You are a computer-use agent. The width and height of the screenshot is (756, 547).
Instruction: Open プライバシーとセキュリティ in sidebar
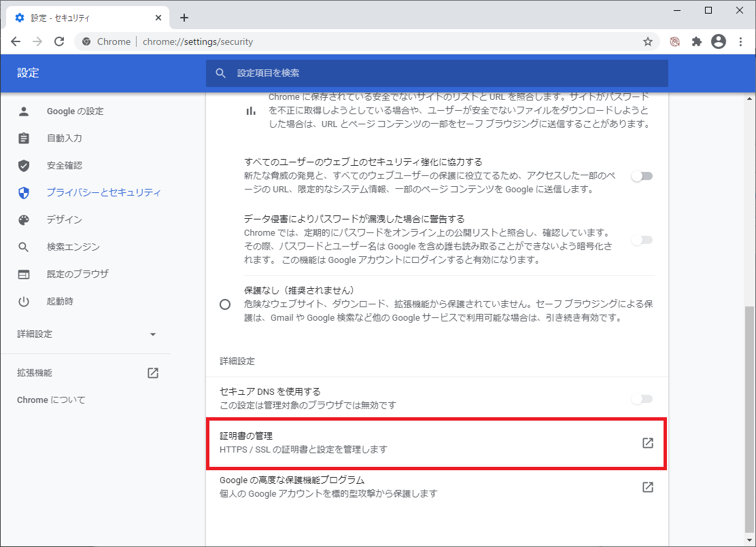[x=103, y=192]
